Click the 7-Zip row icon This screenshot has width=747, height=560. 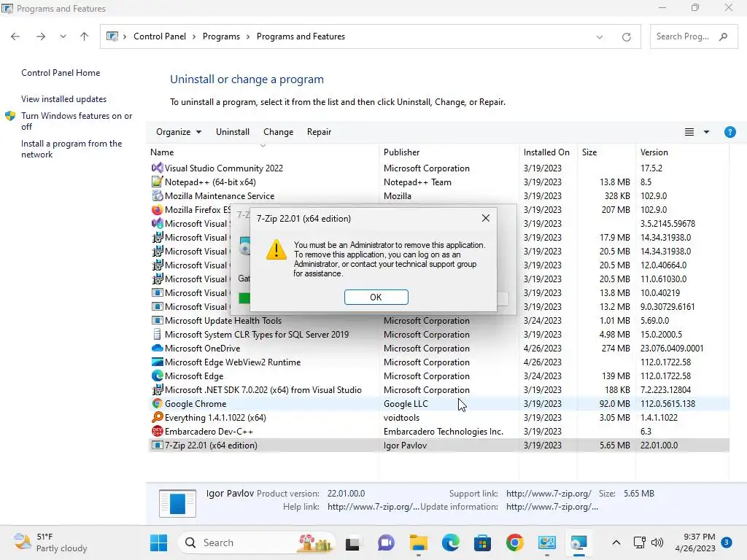tap(157, 445)
